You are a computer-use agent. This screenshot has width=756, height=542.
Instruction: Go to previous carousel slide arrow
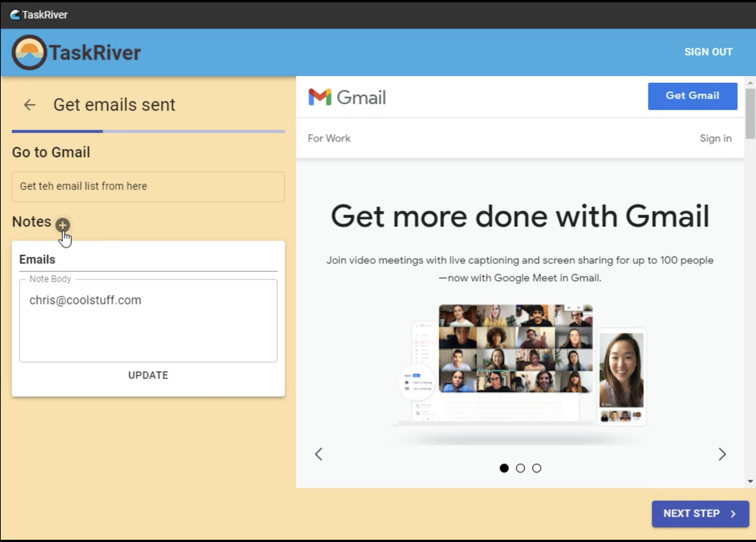click(x=319, y=454)
